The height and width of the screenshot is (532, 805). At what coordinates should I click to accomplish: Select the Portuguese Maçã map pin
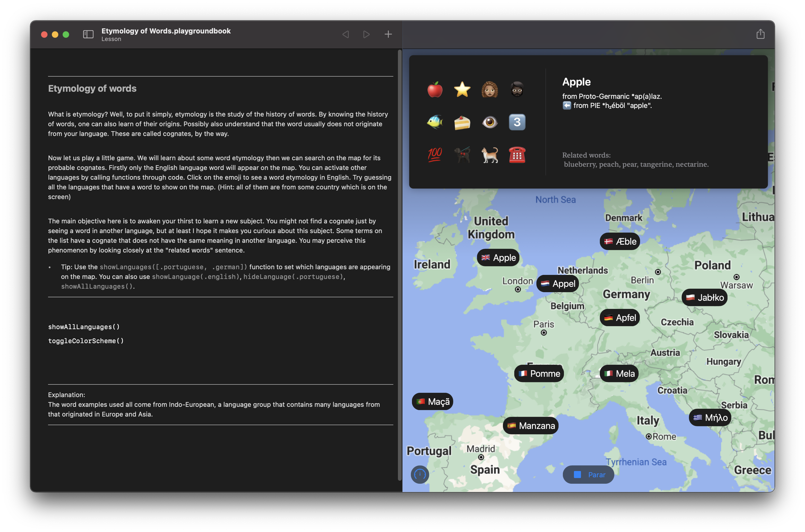click(432, 401)
